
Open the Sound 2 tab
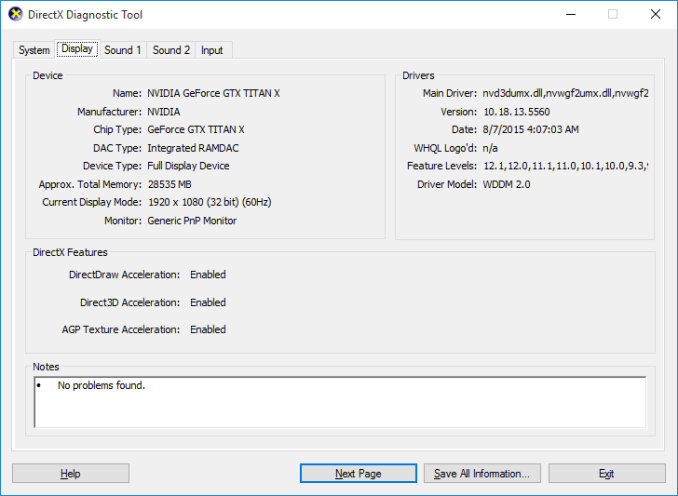[171, 50]
